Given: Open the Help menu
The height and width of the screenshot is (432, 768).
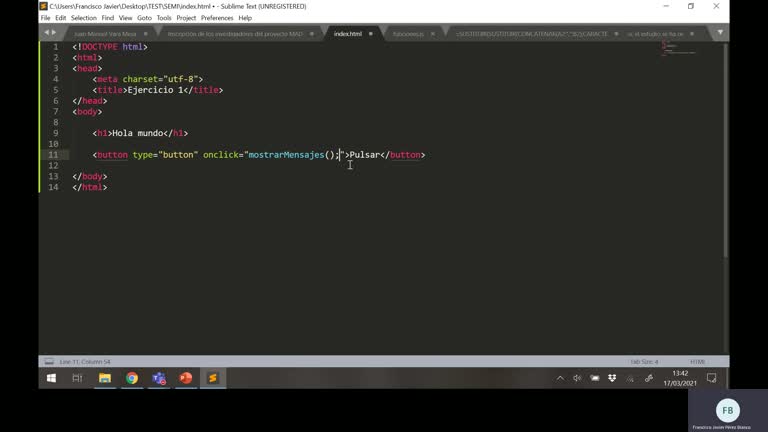Looking at the screenshot, I should [245, 18].
